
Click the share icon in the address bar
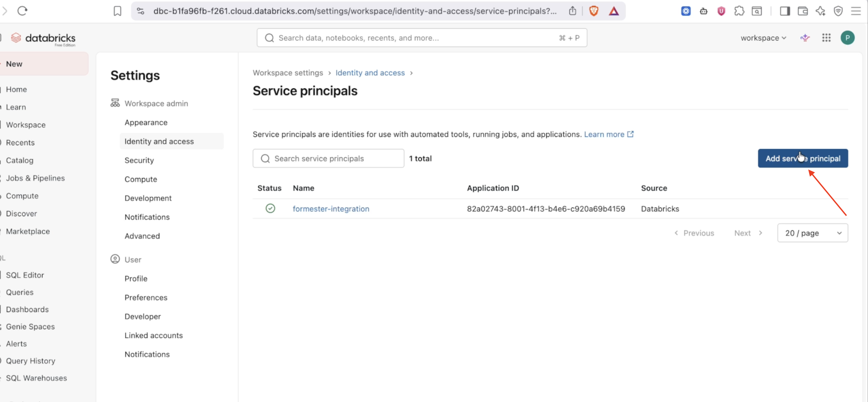click(x=573, y=11)
